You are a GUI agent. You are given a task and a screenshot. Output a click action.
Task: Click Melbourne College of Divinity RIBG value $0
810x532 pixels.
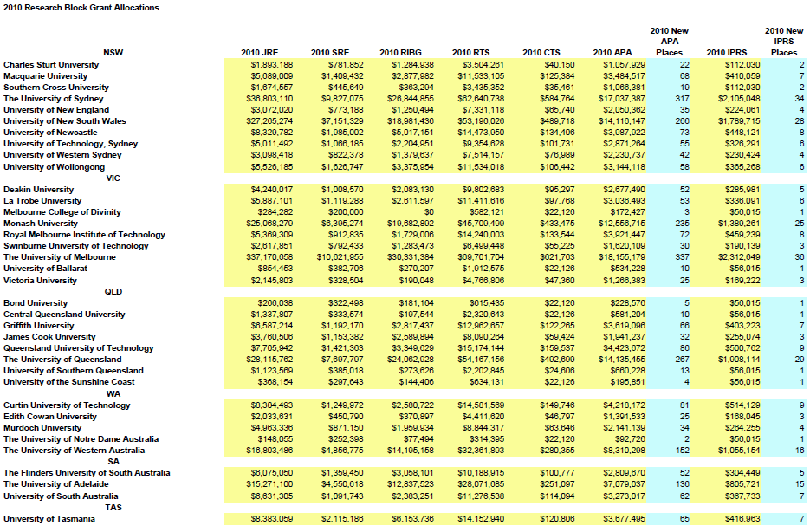(429, 212)
